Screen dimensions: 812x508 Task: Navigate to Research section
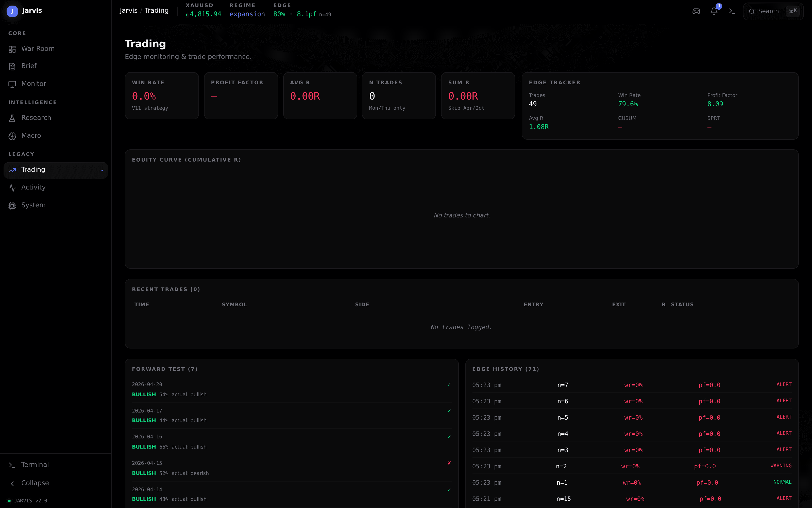56,118
